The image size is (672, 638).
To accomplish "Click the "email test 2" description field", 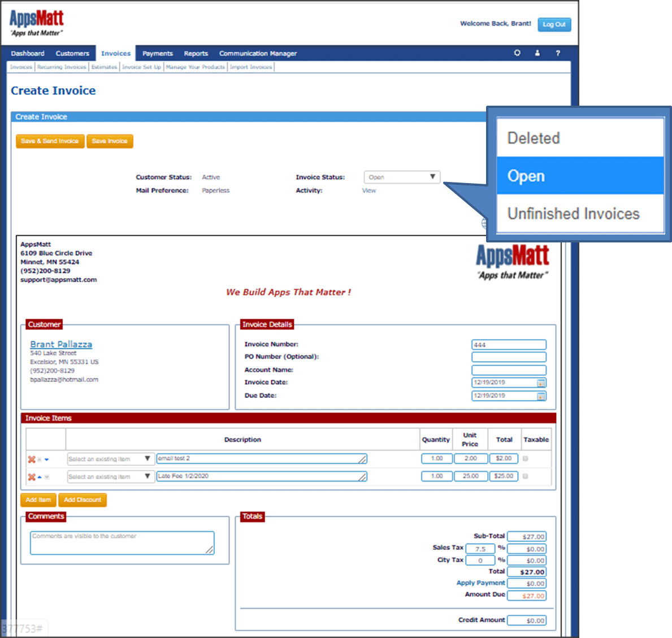I will coord(262,458).
